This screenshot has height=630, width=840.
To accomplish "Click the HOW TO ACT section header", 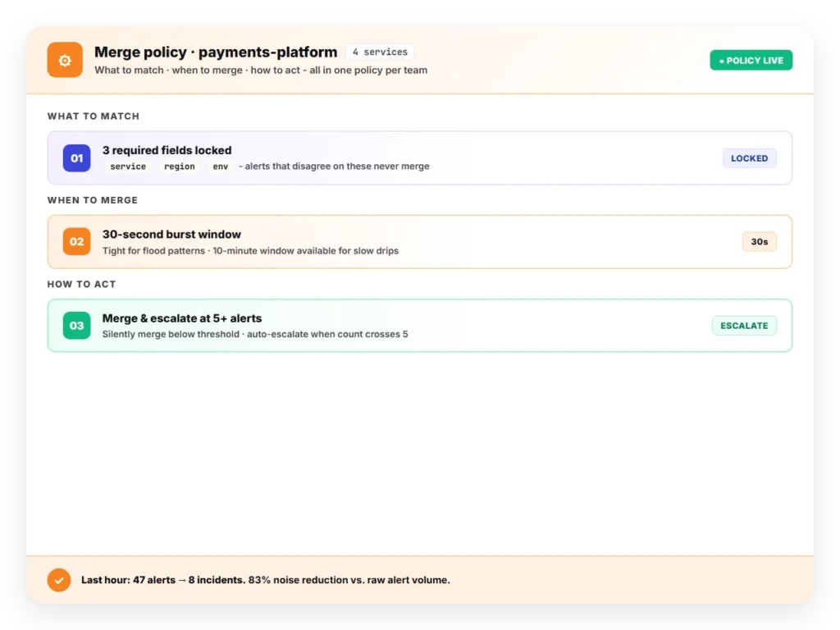I will click(x=81, y=285).
